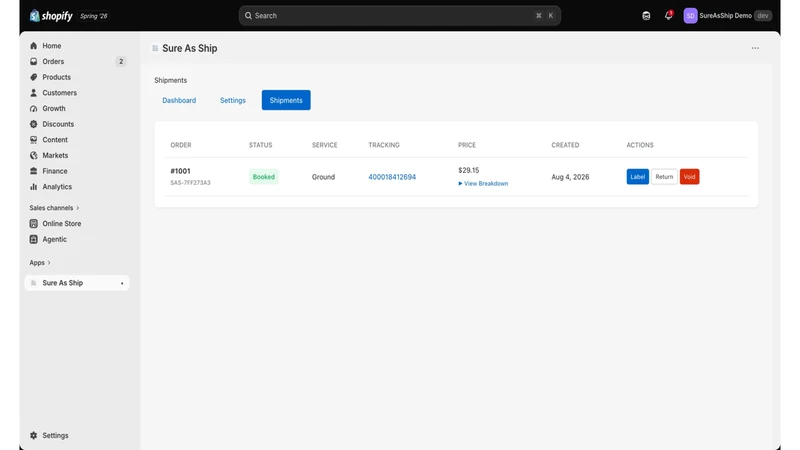Click the pin dot next to Sure As Ship
Screen dimensions: 800x450
tap(122, 283)
